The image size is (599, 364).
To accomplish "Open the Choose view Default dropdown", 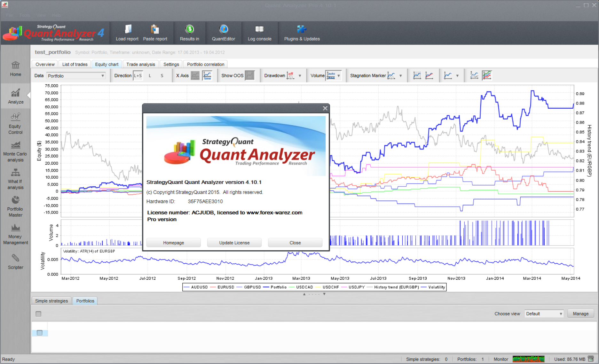I will click(x=544, y=314).
